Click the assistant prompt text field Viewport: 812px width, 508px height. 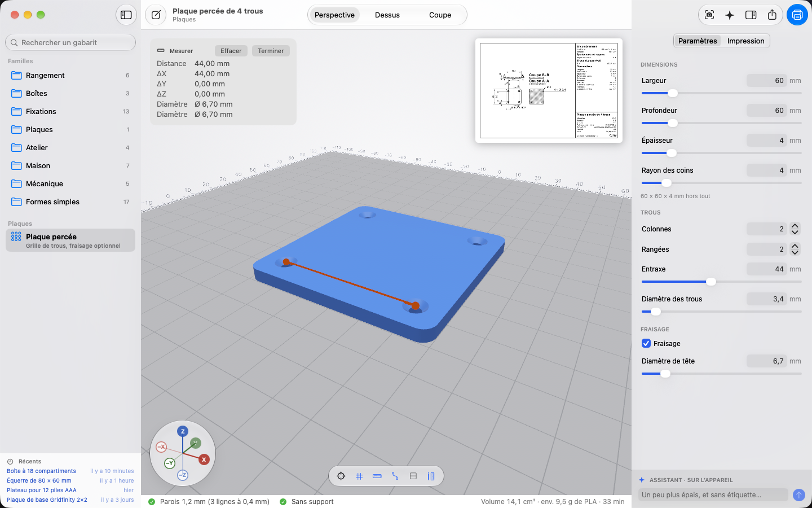pyautogui.click(x=714, y=495)
